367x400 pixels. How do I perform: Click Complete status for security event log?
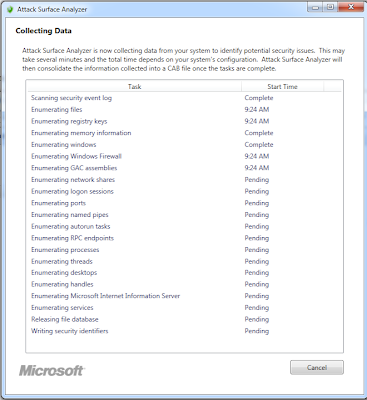[259, 98]
